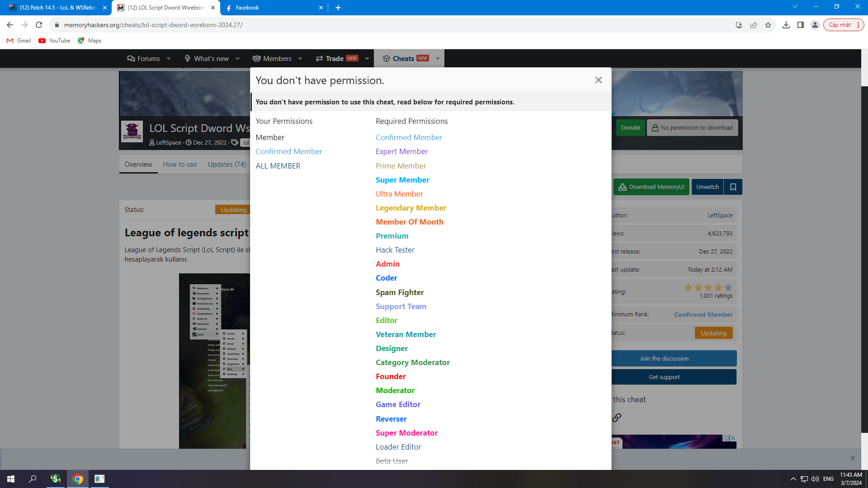The width and height of the screenshot is (868, 488).
Task: Click the Veteran Member link
Action: pos(406,334)
